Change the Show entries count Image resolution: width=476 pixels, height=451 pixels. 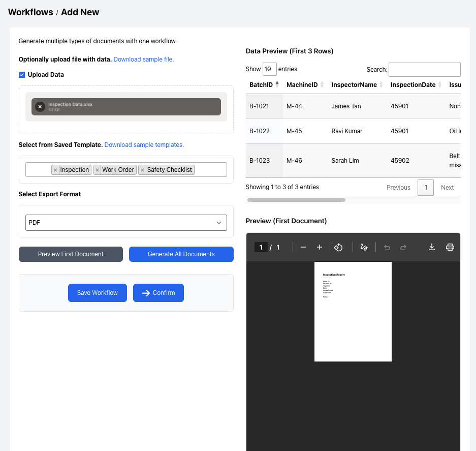(269, 69)
